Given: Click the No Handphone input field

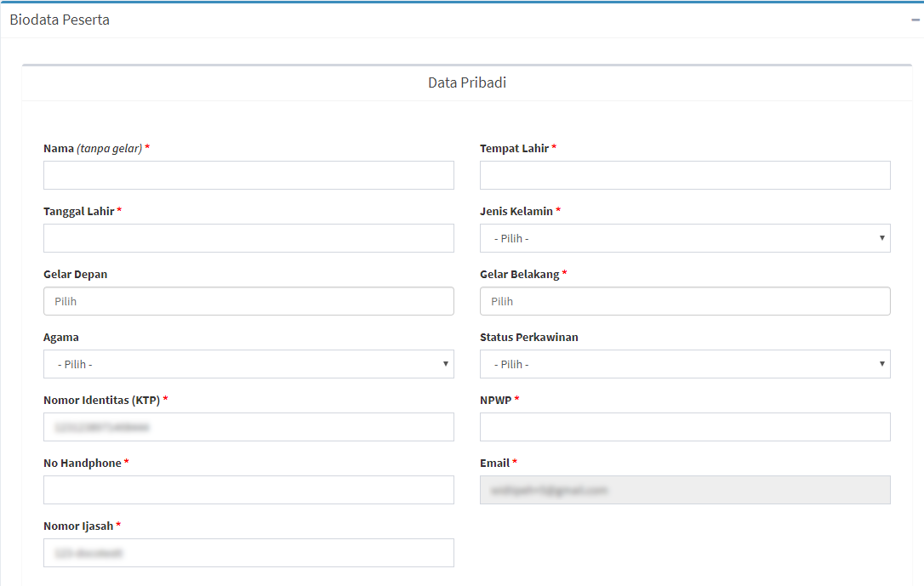Looking at the screenshot, I should pos(248,490).
